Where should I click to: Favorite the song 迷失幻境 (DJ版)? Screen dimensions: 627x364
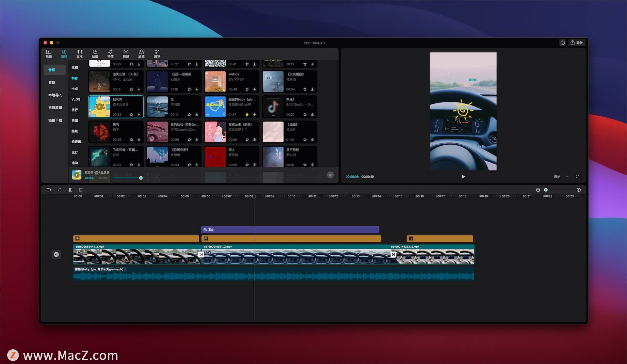point(131,89)
